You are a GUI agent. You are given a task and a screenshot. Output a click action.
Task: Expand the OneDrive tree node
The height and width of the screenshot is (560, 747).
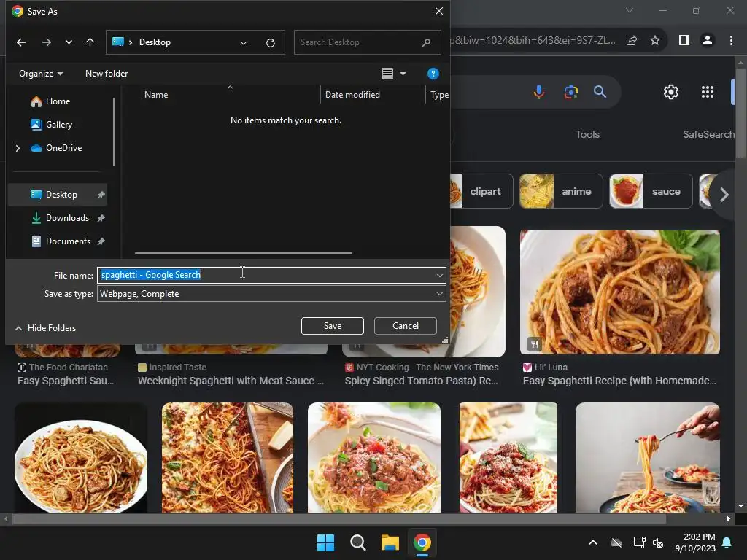[18, 148]
